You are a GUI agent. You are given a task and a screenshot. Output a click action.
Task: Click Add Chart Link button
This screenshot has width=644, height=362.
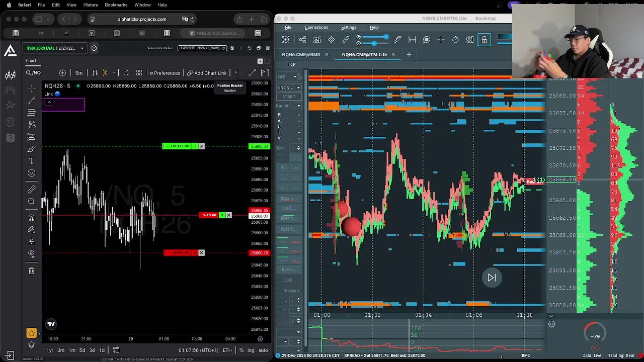pyautogui.click(x=207, y=73)
